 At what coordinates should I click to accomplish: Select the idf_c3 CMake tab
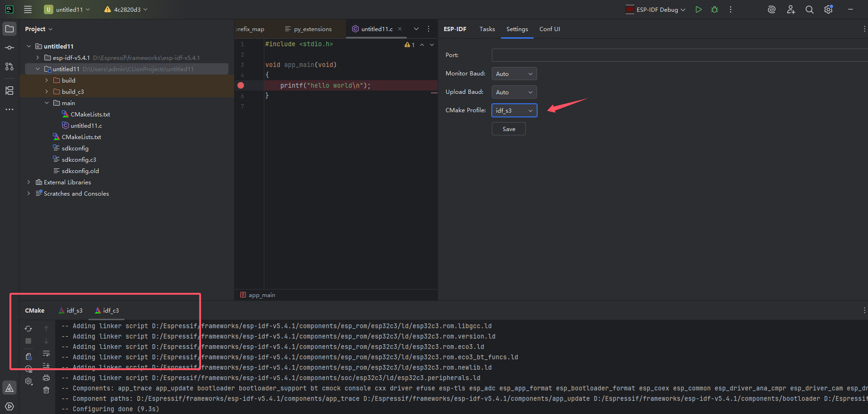coord(107,310)
